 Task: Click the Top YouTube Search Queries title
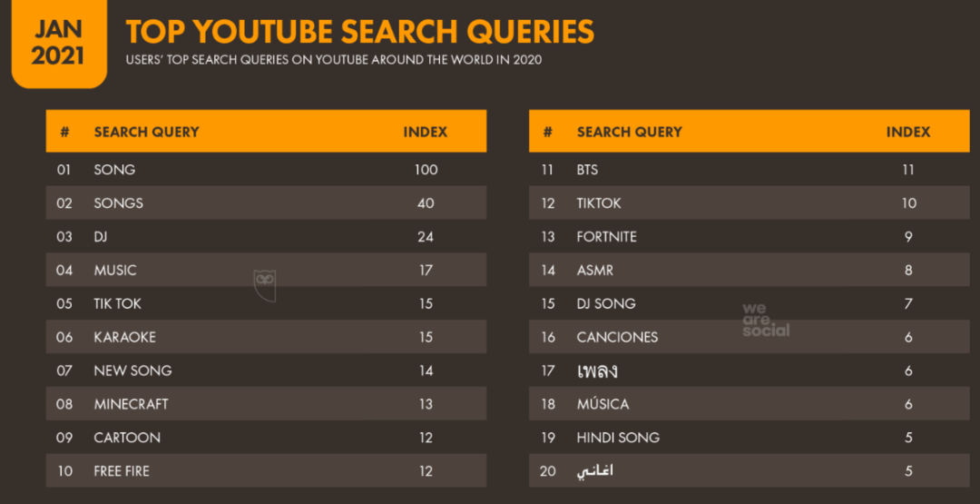click(359, 31)
